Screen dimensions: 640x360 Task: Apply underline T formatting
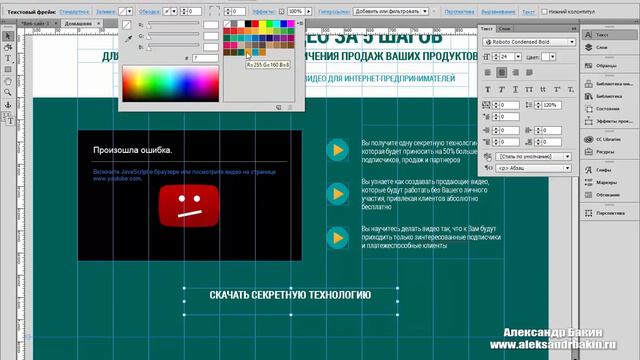[x=515, y=89]
